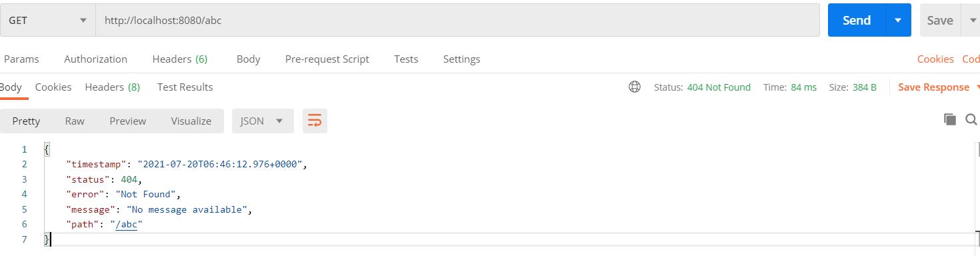Expand the Save button arrow
Image resolution: width=980 pixels, height=256 pixels.
click(x=971, y=20)
